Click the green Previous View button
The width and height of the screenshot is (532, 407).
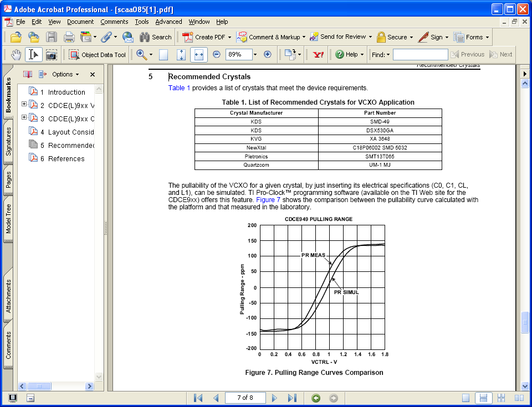pyautogui.click(x=316, y=398)
